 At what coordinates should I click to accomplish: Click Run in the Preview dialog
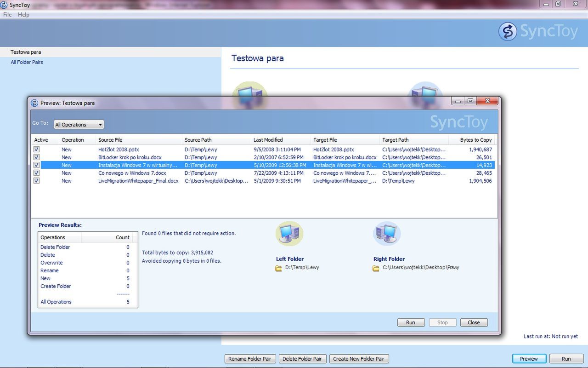pyautogui.click(x=411, y=322)
